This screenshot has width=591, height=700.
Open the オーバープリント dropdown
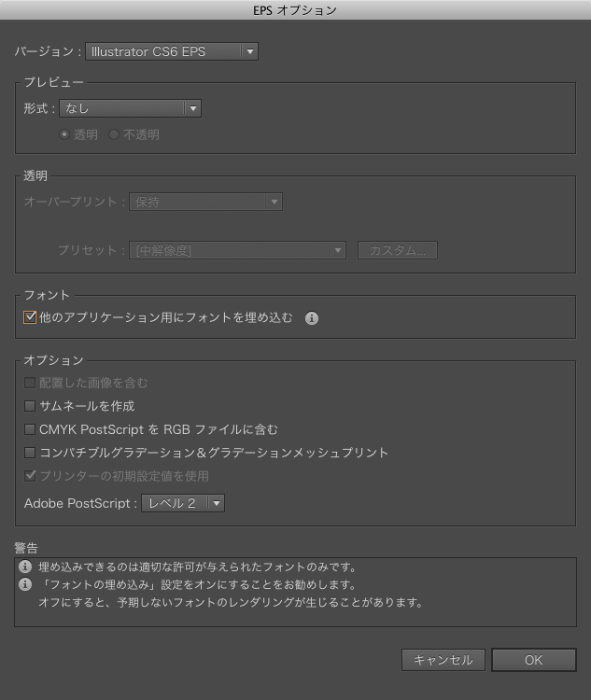[x=205, y=202]
